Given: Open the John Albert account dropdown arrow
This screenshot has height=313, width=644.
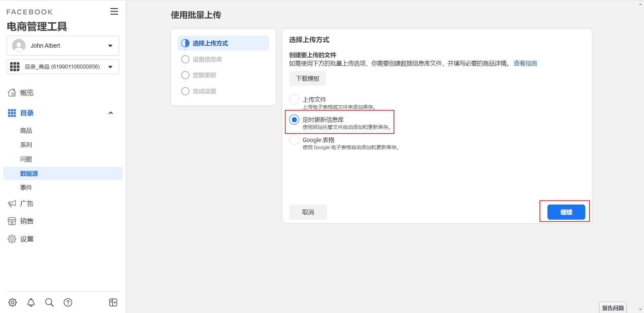Looking at the screenshot, I should (x=110, y=46).
